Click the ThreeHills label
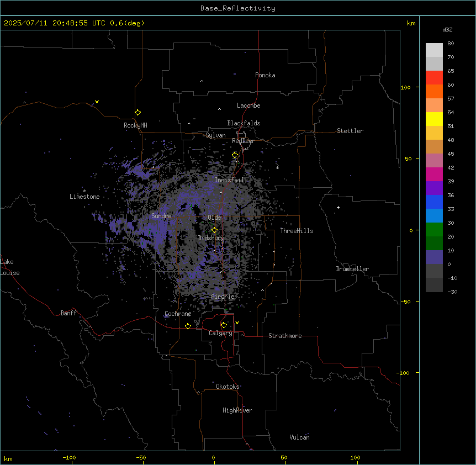Viewport: 476px width, 465px height. tap(297, 231)
